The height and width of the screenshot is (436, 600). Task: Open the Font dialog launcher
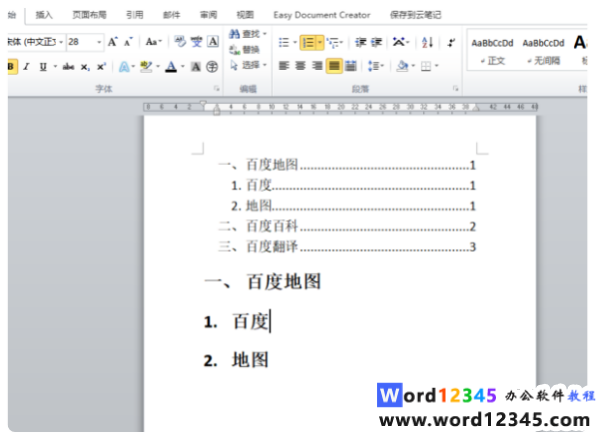(x=217, y=89)
